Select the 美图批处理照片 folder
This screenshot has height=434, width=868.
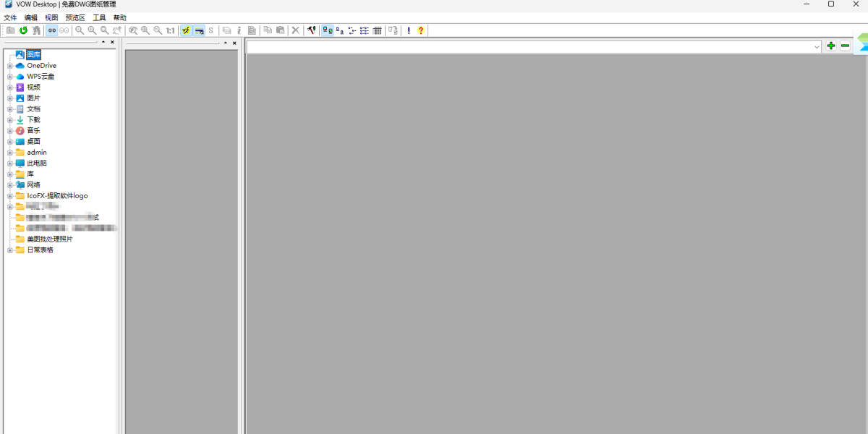(x=49, y=239)
